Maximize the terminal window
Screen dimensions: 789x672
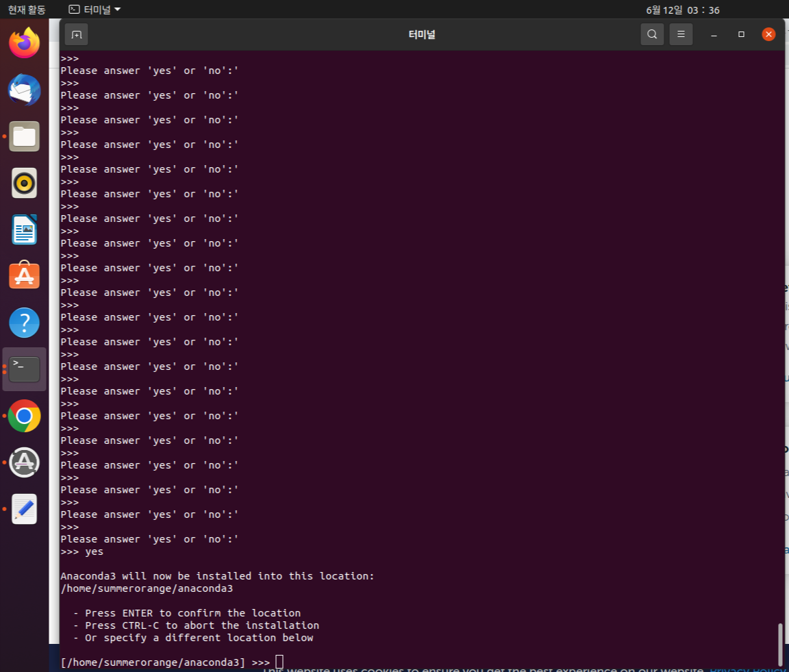tap(740, 34)
